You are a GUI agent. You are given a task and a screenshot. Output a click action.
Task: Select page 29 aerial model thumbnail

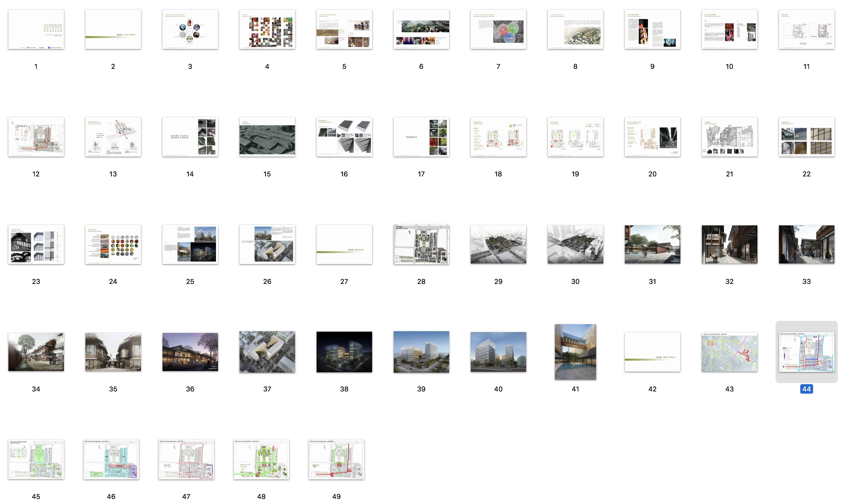coord(498,244)
